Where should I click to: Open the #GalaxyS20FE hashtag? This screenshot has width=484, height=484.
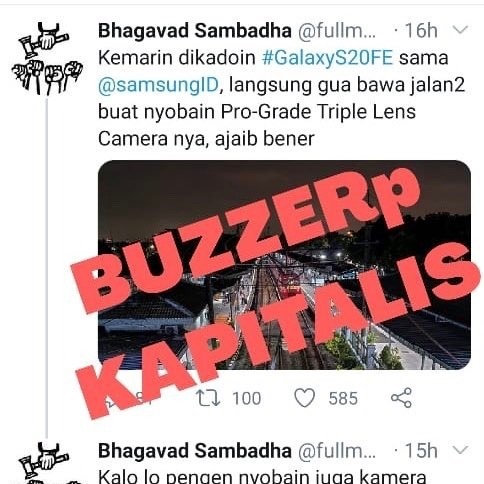pos(327,58)
